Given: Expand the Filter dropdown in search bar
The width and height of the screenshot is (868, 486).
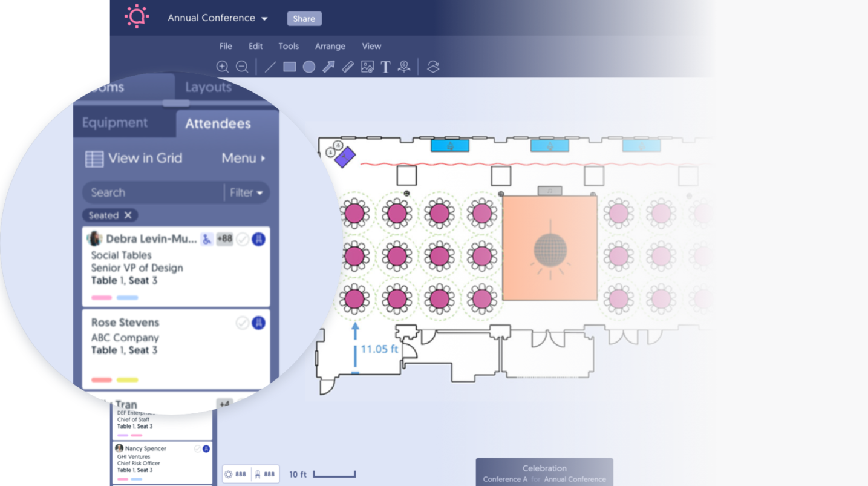Looking at the screenshot, I should tap(246, 192).
